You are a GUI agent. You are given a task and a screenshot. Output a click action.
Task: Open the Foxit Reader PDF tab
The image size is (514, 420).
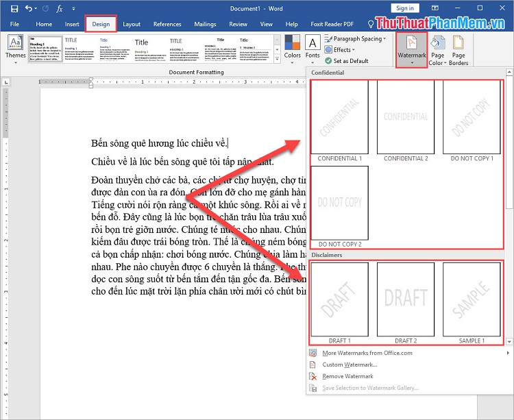click(332, 24)
